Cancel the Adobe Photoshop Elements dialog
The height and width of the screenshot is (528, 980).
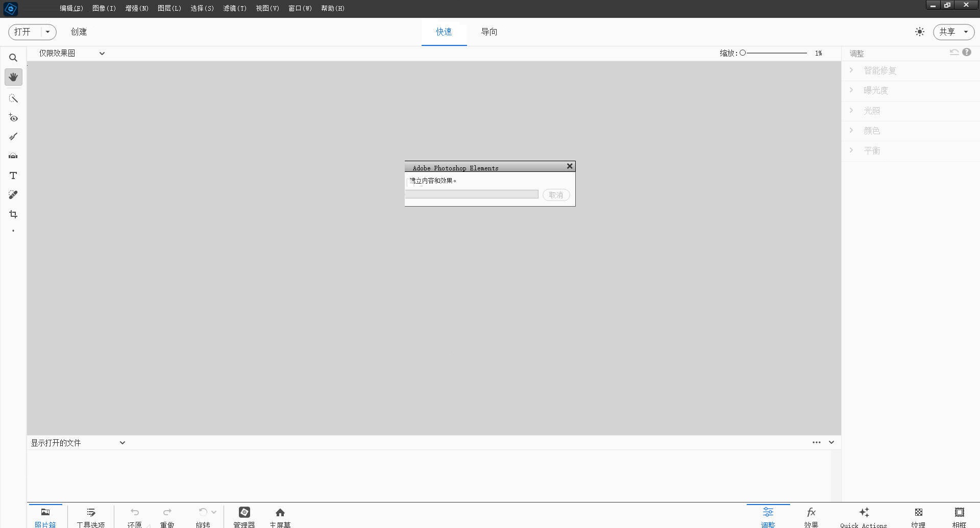(x=556, y=195)
